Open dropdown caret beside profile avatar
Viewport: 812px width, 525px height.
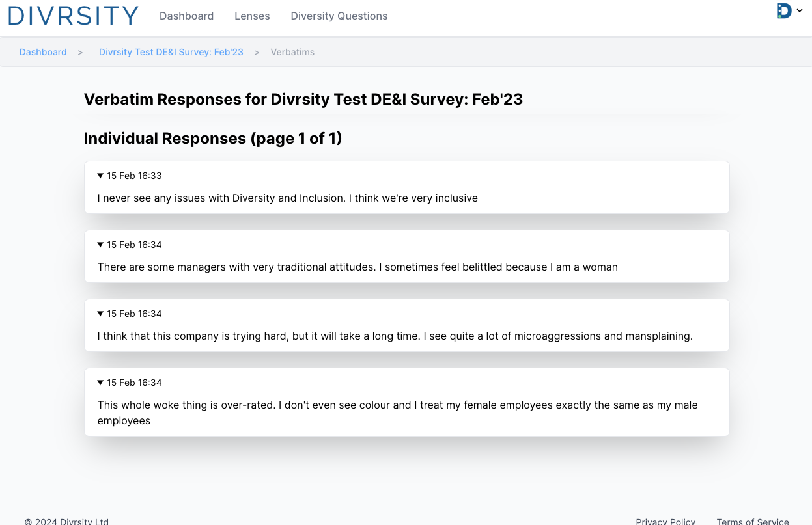click(x=800, y=11)
